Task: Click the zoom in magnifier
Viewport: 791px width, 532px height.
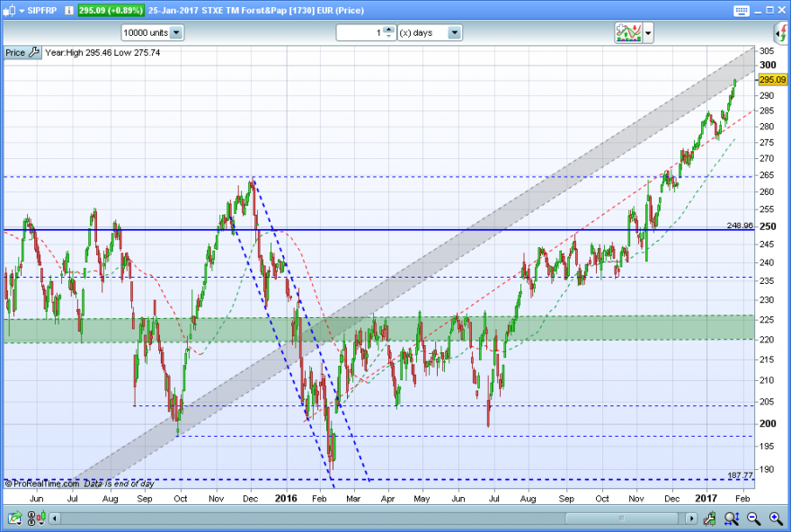Action: click(x=776, y=518)
